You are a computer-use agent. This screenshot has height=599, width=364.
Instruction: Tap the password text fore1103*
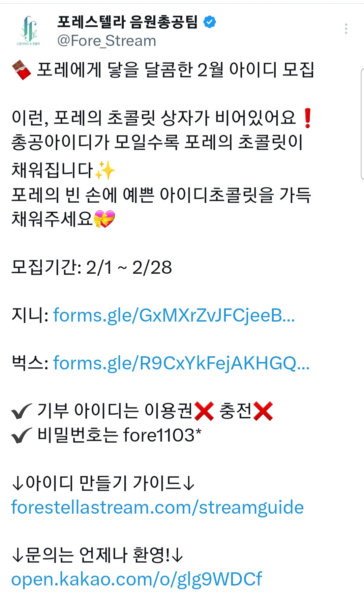pyautogui.click(x=162, y=435)
